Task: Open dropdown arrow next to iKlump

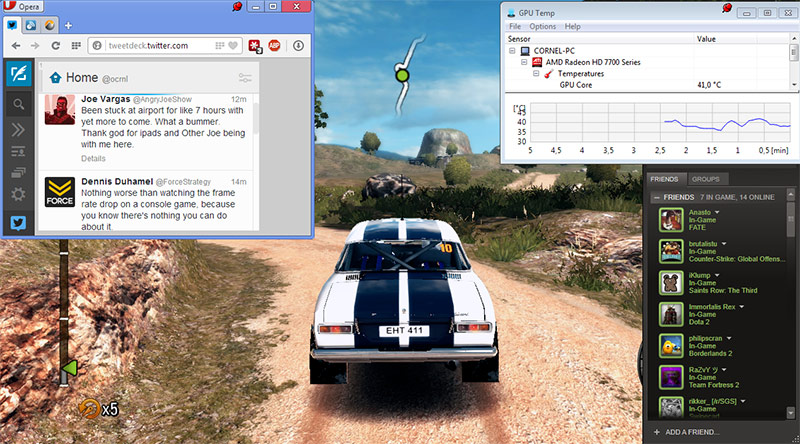Action: click(717, 275)
